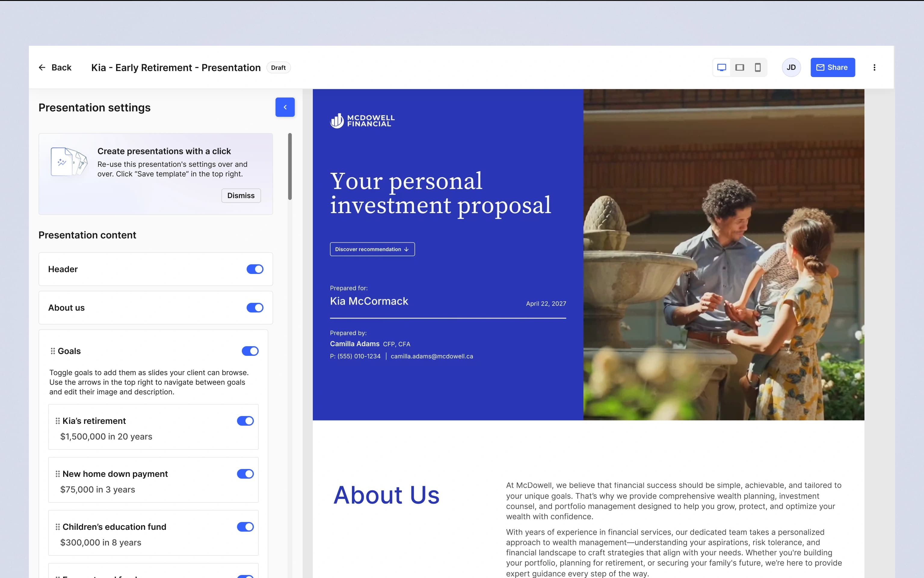Click the $75,000 in 3 years text
Image resolution: width=924 pixels, height=578 pixels.
[98, 490]
